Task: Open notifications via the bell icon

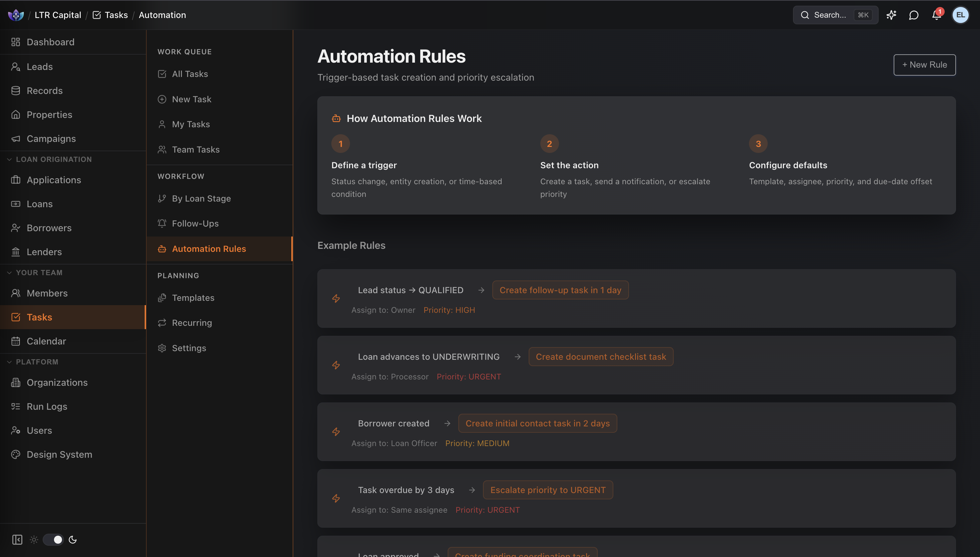Action: coord(936,15)
